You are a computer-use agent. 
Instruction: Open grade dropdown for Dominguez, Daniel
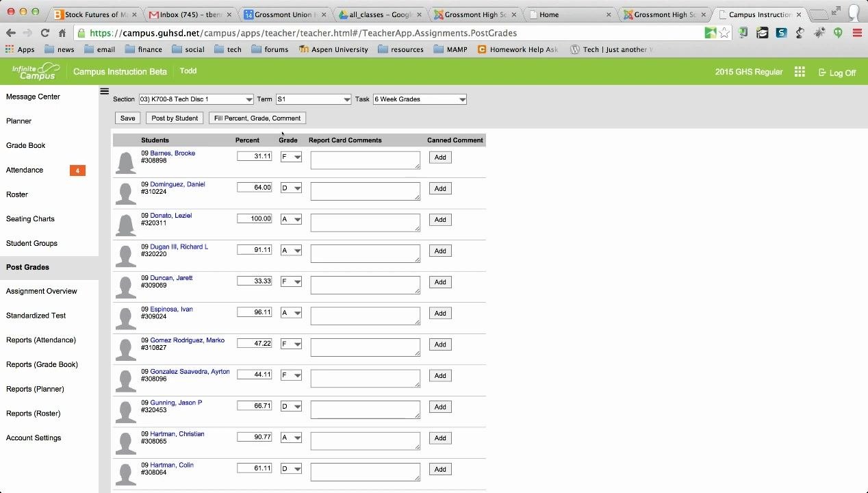[x=291, y=188]
